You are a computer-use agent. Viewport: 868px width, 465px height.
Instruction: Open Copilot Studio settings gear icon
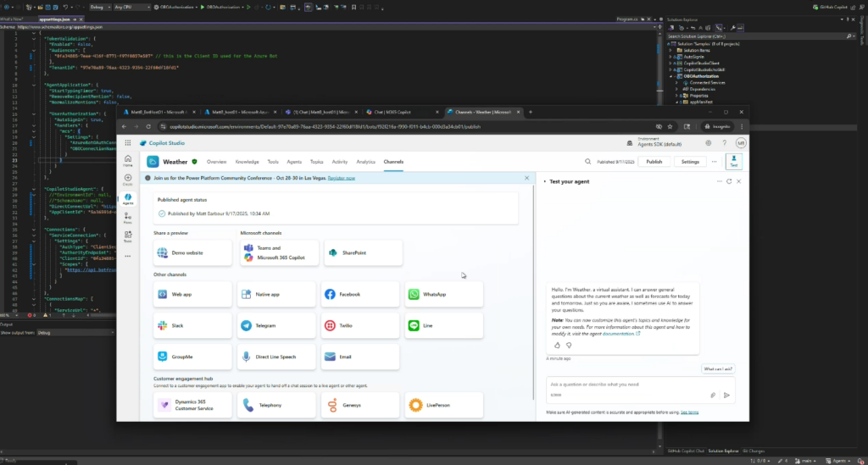point(708,143)
